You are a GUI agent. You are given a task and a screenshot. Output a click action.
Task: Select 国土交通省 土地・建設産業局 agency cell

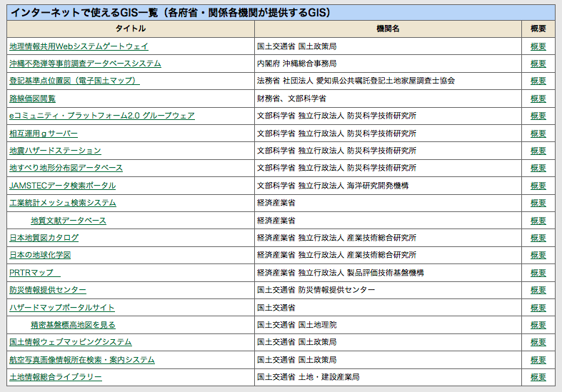point(388,377)
